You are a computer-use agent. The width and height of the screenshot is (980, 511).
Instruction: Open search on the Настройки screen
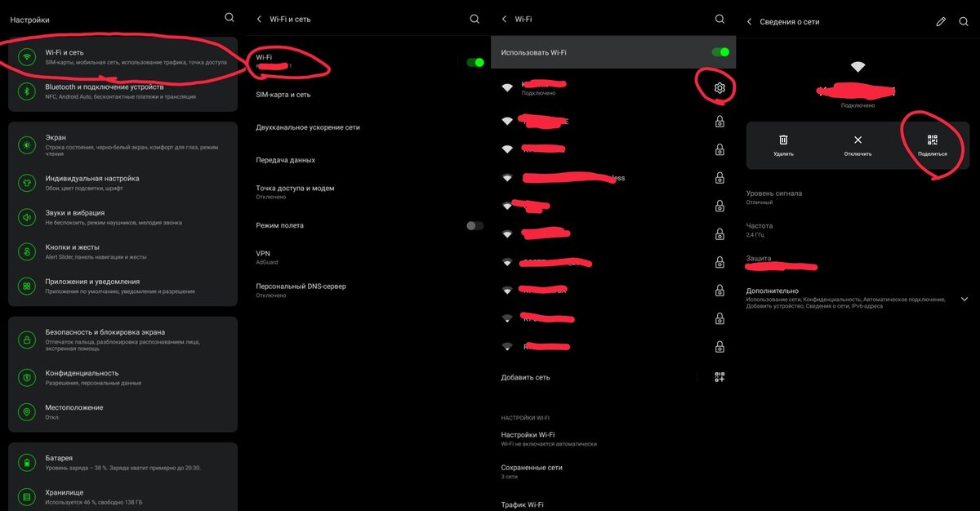229,18
